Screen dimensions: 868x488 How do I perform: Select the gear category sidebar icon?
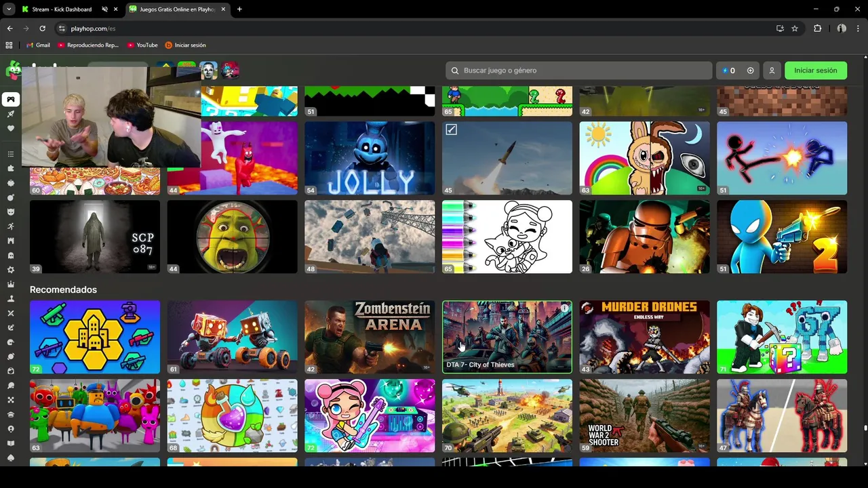pos(10,270)
